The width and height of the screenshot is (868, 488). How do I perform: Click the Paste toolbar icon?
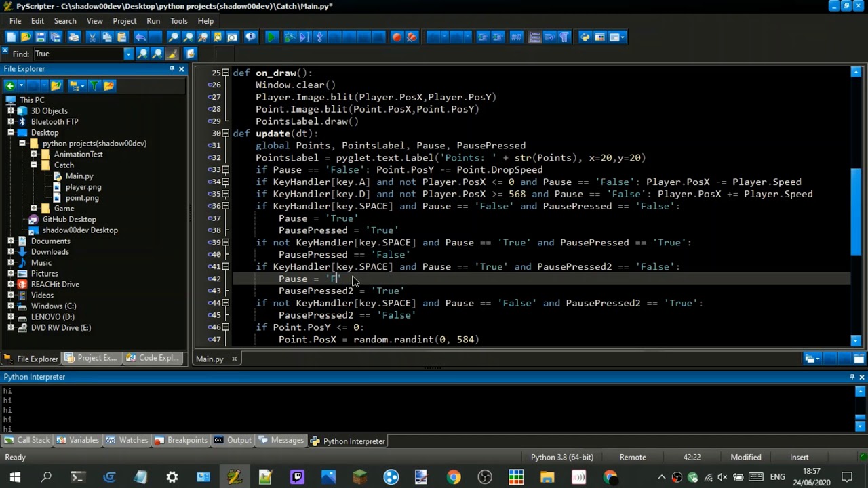[x=121, y=37]
